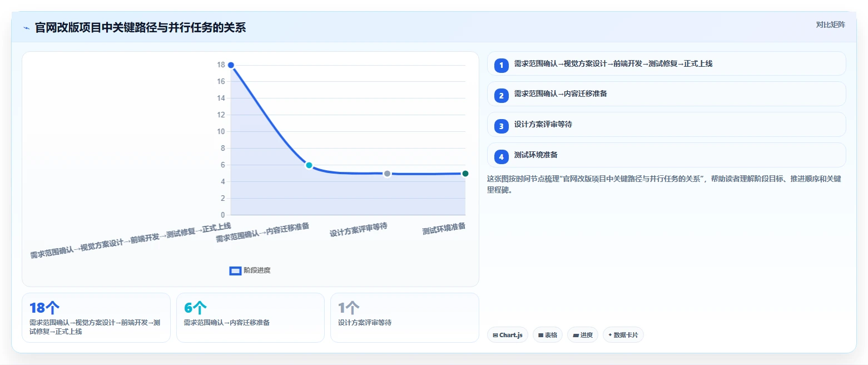The width and height of the screenshot is (868, 365).
Task: Select list item 需求范围确认→内容迁移准备
Action: (x=666, y=94)
